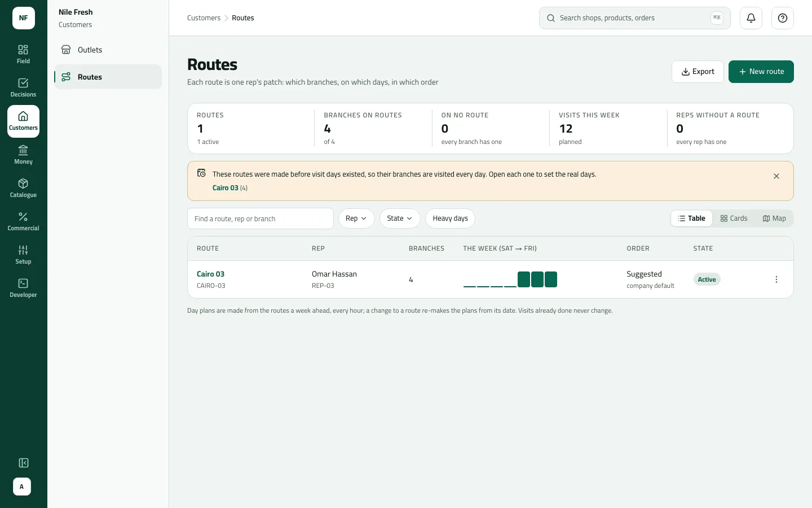Click the NF company logo

tap(24, 18)
